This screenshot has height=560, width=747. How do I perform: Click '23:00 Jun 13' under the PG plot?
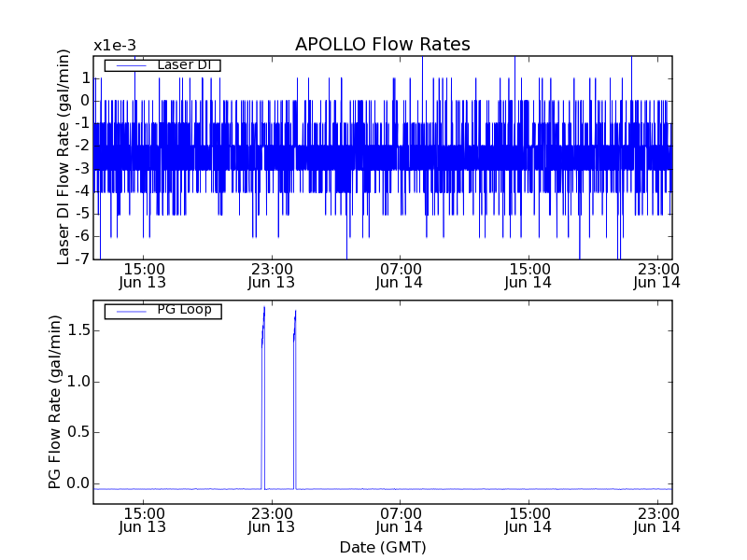(272, 521)
